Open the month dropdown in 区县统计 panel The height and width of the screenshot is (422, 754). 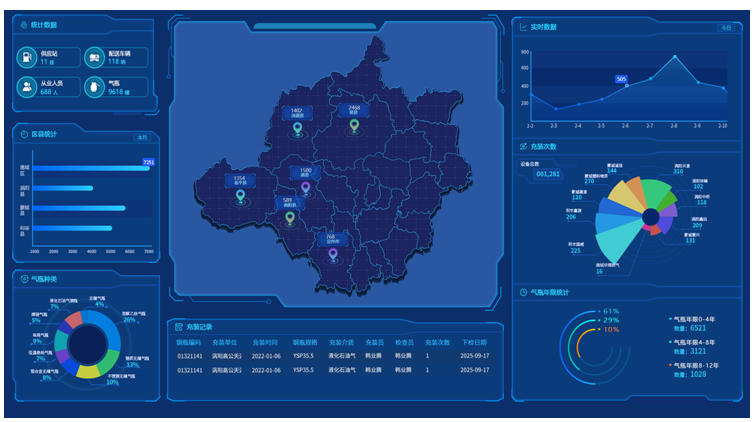[142, 137]
